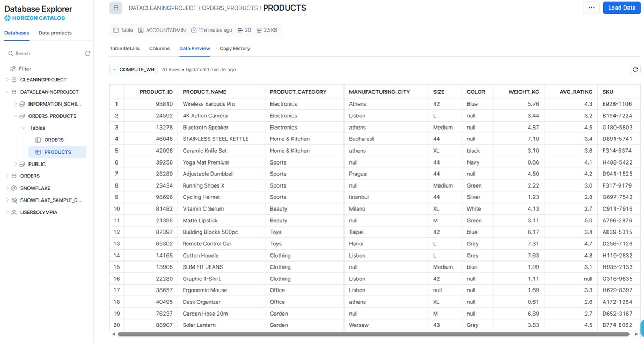644x343 pixels.
Task: Expand the CLEANINGPROJECT database node
Action: (7, 80)
